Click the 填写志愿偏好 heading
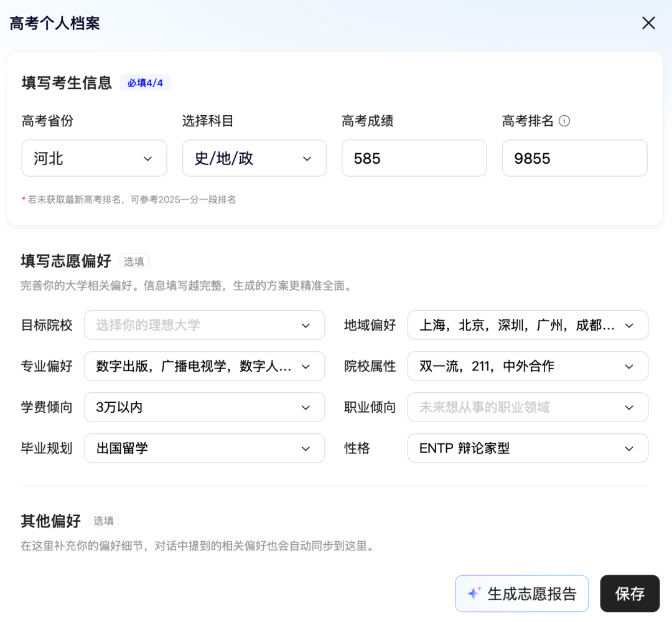Screen dimensions: 672x622 [x=66, y=262]
